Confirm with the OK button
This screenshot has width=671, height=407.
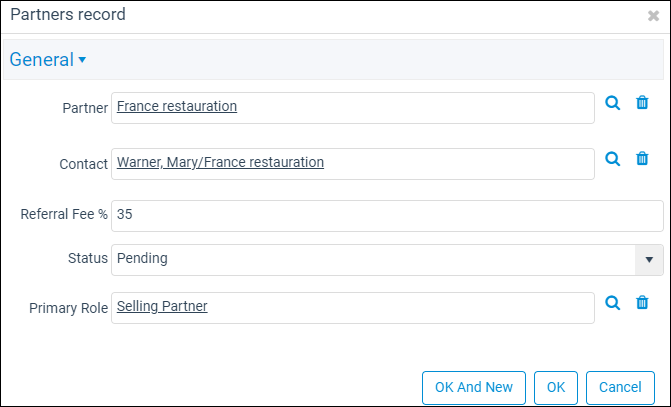556,387
